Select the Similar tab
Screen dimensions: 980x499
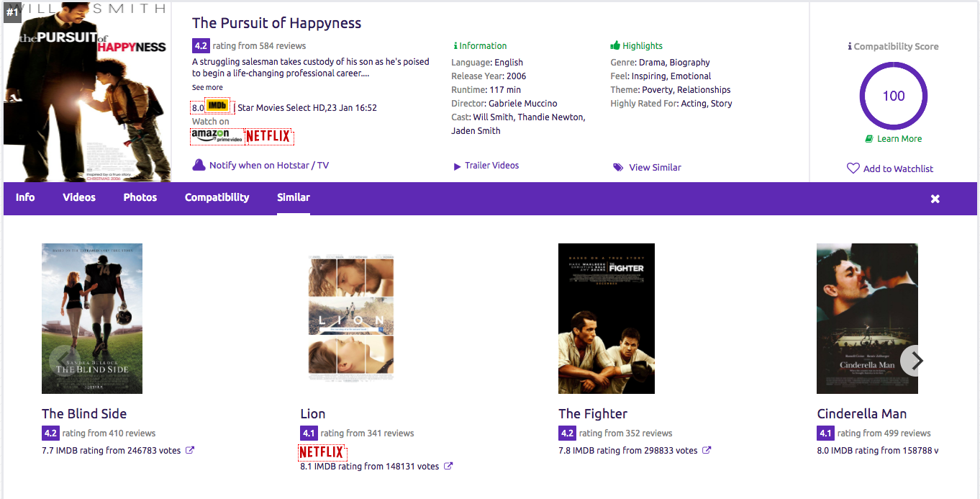click(x=294, y=197)
